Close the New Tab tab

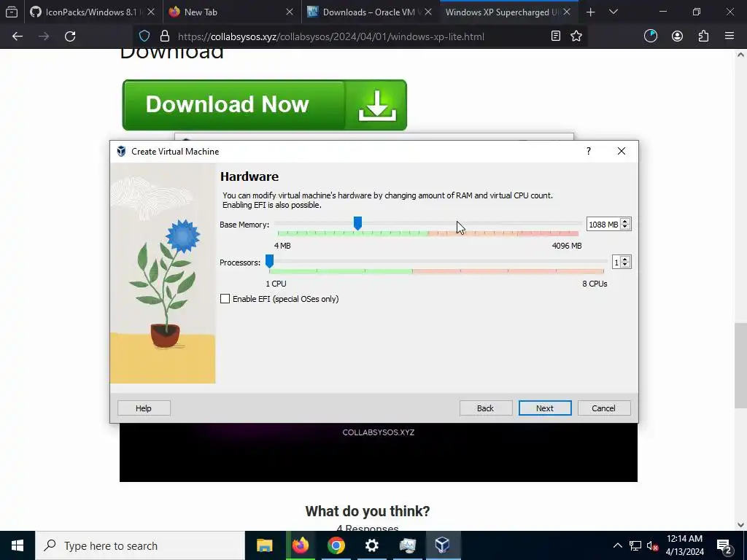[289, 12]
